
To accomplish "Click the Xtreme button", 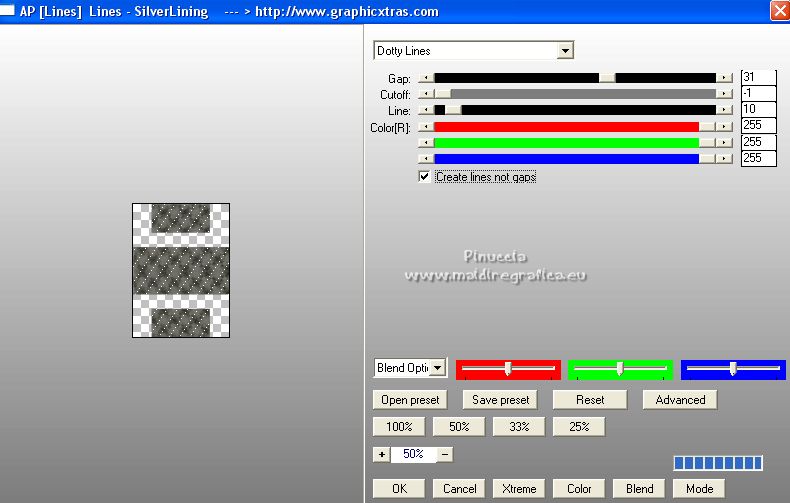I will [519, 488].
